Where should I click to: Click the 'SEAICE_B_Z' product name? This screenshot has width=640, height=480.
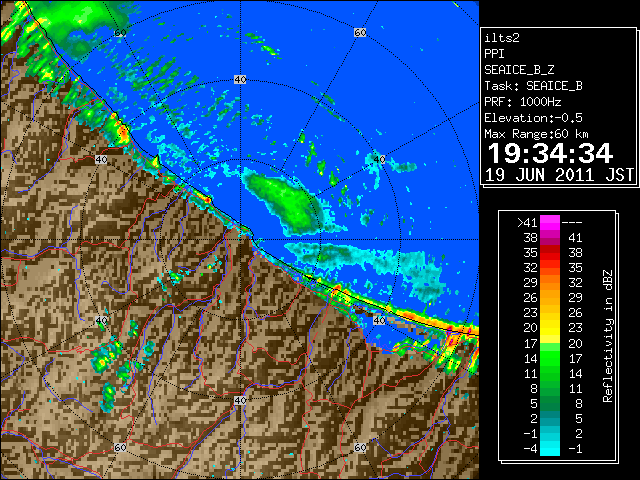(x=519, y=70)
